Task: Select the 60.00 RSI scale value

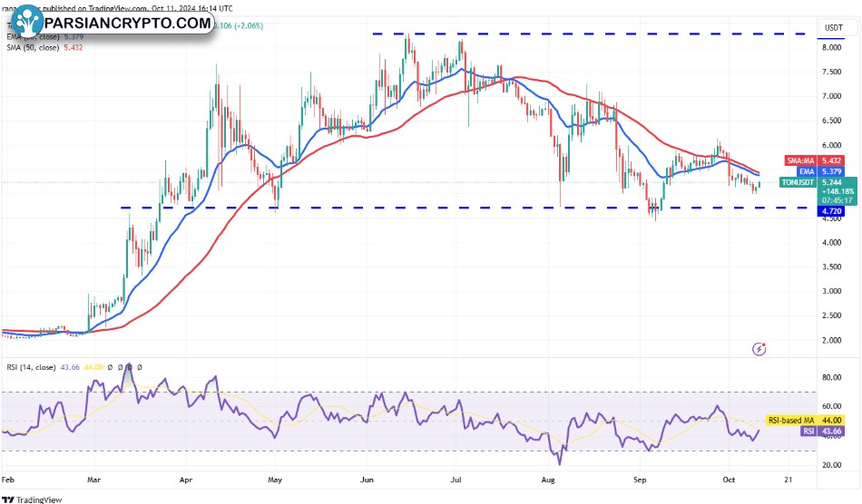Action: (x=832, y=406)
